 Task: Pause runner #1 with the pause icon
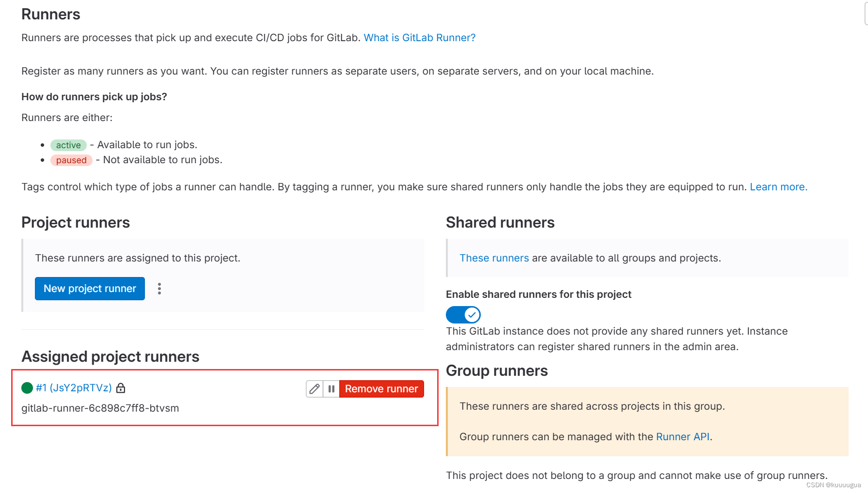pyautogui.click(x=331, y=389)
